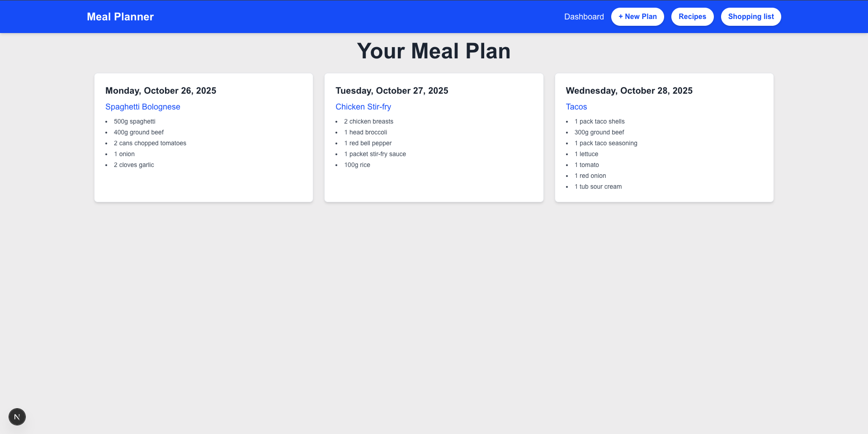Viewport: 868px width, 434px height.
Task: Open the Spaghetti Bolognese recipe
Action: point(142,107)
